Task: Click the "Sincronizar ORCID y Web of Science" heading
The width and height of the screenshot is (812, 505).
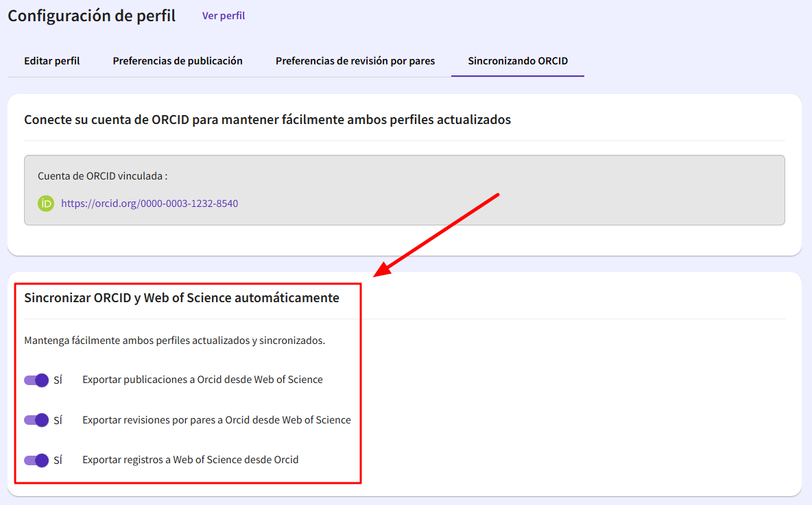Action: 182,298
